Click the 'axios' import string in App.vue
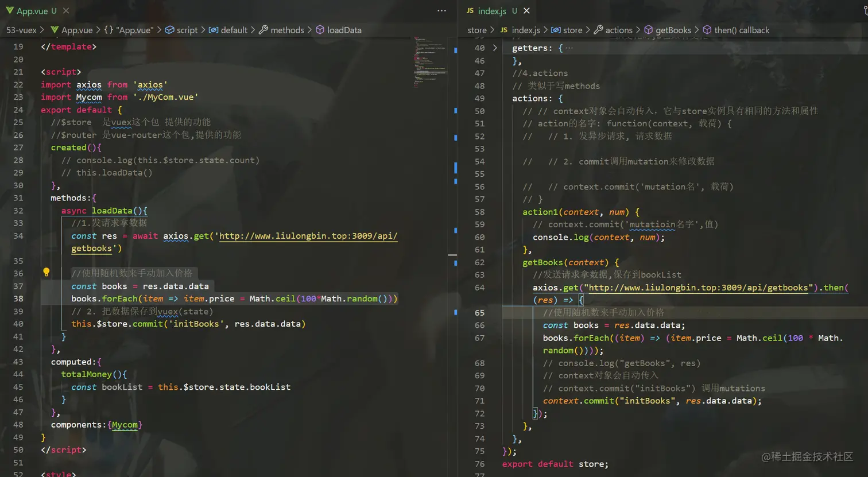868x477 pixels. pyautogui.click(x=150, y=85)
